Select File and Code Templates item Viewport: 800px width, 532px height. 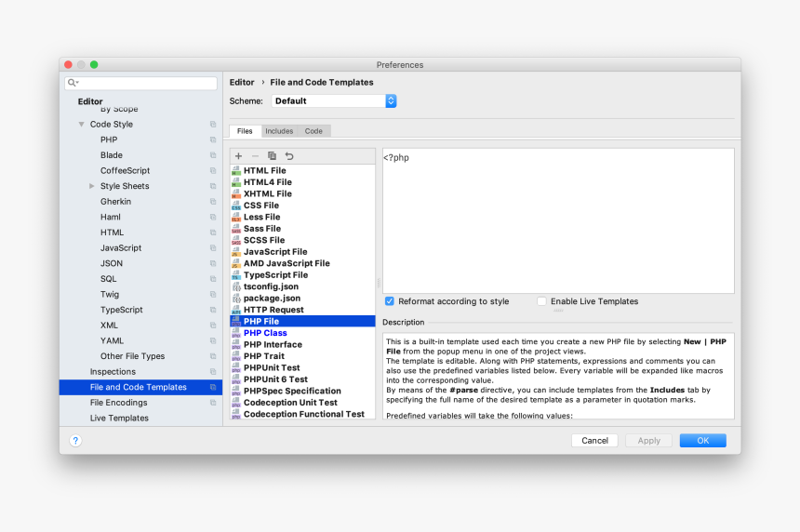pos(140,387)
